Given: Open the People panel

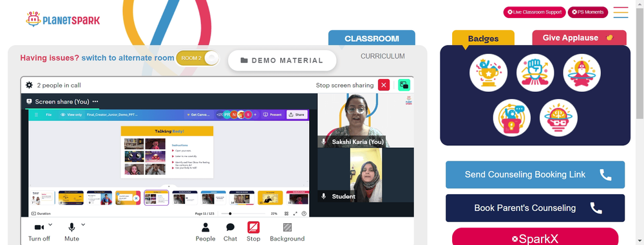Looking at the screenshot, I should (x=205, y=232).
